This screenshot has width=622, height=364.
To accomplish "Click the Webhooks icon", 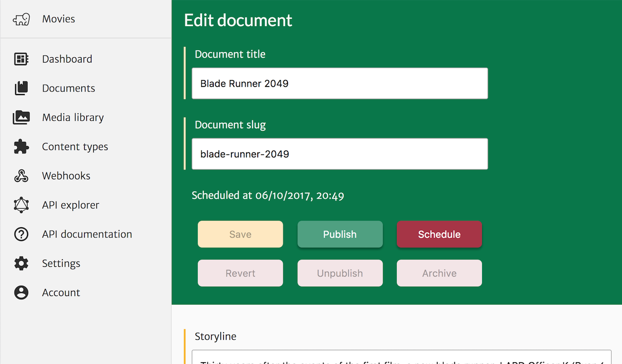I will tap(21, 176).
